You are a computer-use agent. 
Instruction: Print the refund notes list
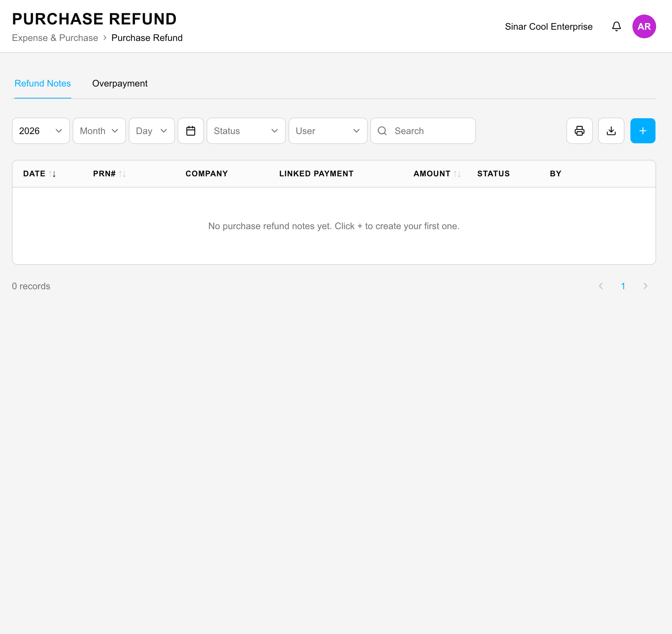coord(579,131)
